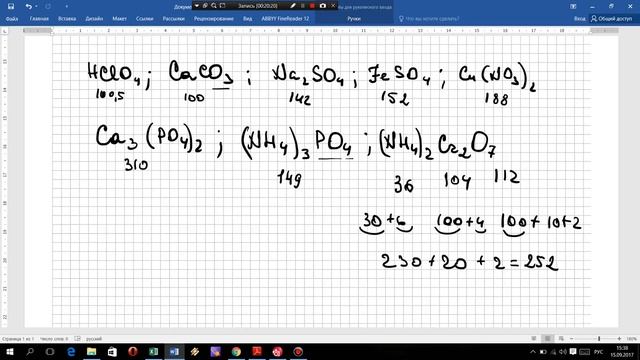Click the horizontal ruler
Viewport: 640px width, 360px height.
(321, 31)
